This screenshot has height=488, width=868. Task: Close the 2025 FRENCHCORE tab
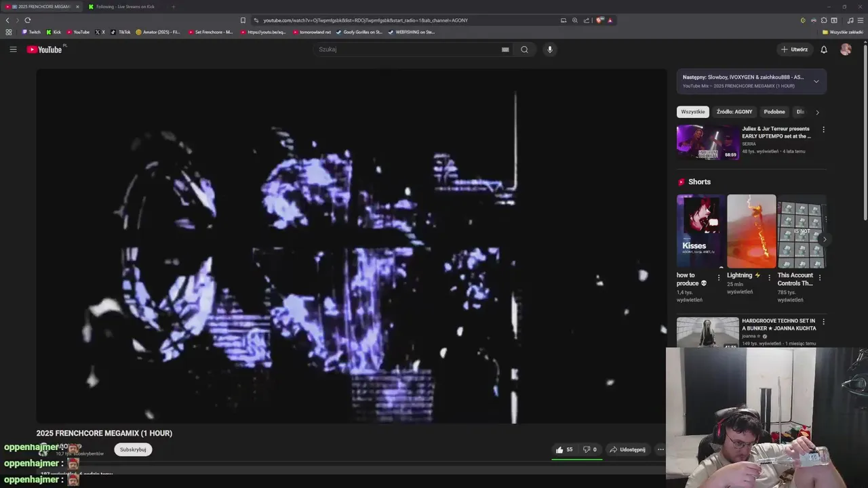(77, 7)
